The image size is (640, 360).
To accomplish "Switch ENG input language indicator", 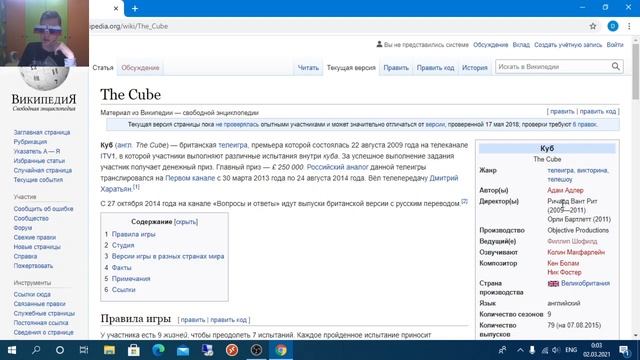I will [571, 350].
